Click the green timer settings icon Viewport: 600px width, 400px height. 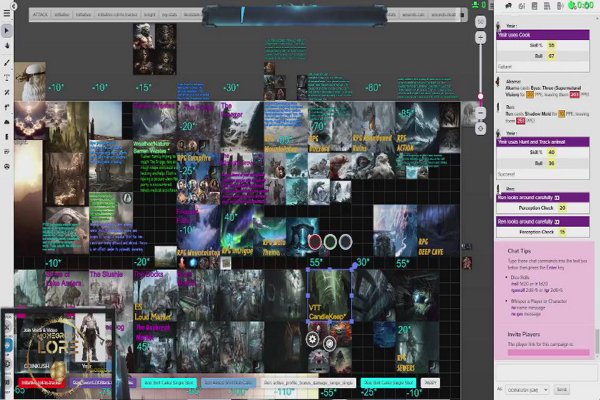click(x=572, y=5)
